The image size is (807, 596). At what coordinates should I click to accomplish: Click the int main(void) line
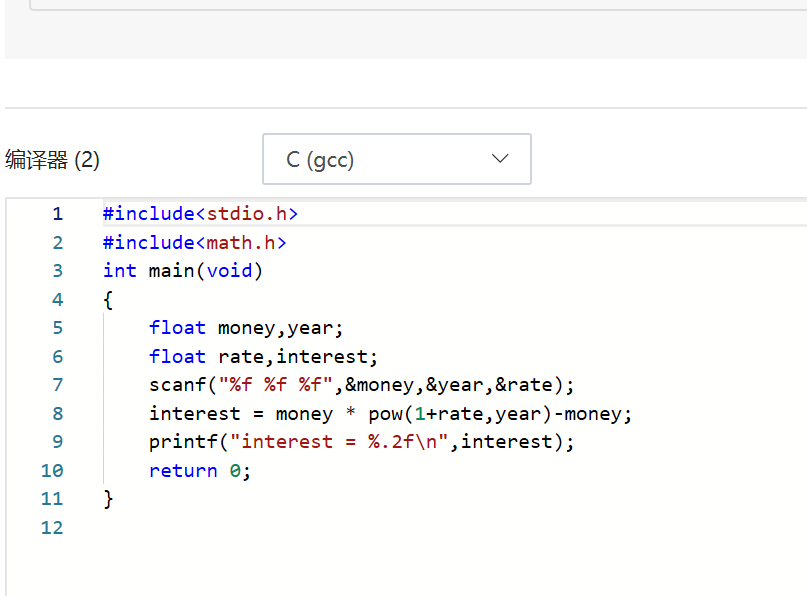183,271
